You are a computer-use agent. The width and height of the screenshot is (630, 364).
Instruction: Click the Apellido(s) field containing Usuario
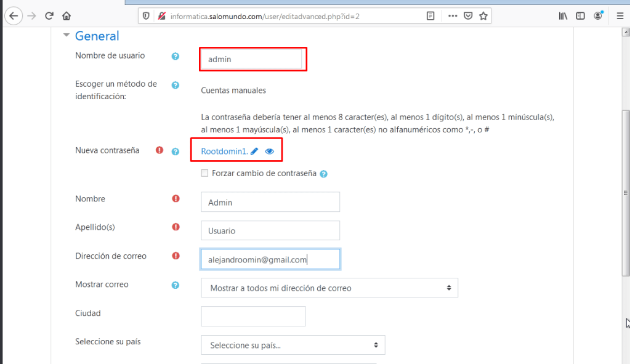pyautogui.click(x=270, y=230)
